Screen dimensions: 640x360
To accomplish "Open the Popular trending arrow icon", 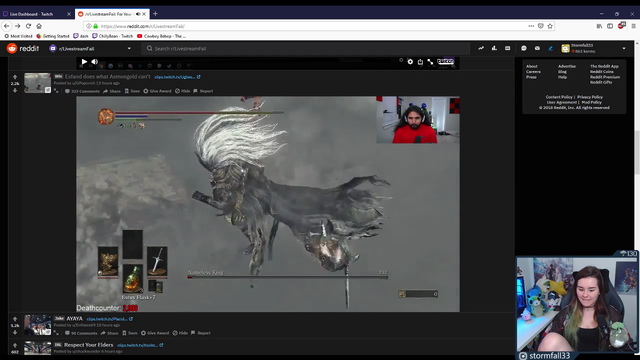I will click(481, 48).
